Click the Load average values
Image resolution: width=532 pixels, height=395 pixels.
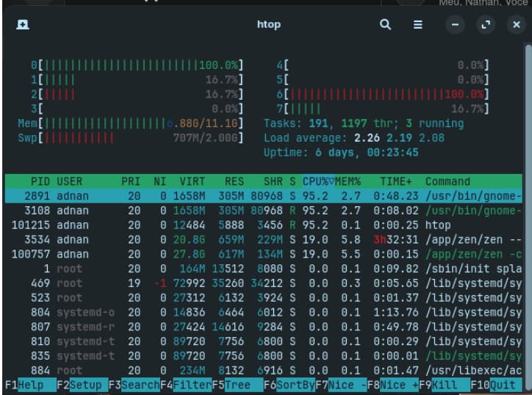point(399,138)
